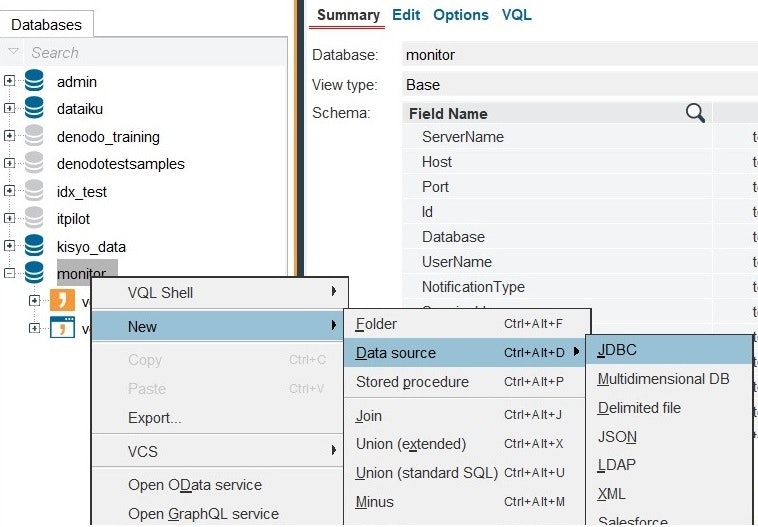Select the NotificationType schema field

pyautogui.click(x=557, y=287)
